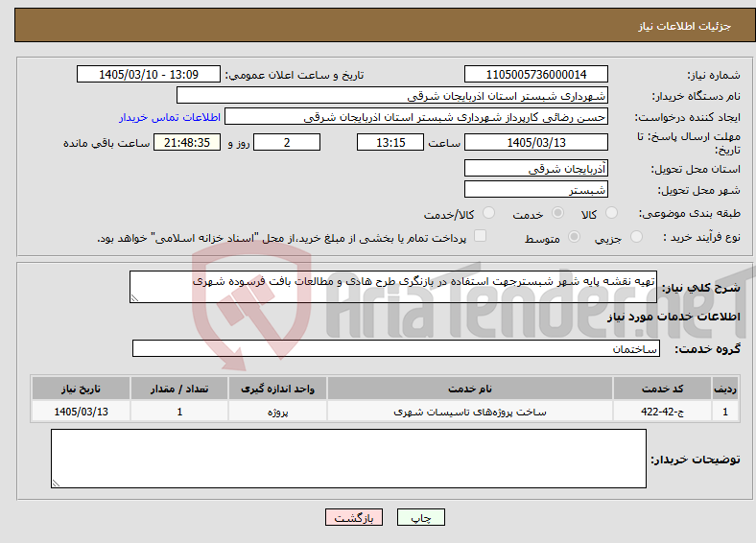Click the deadline time field 13:15

pos(390,142)
